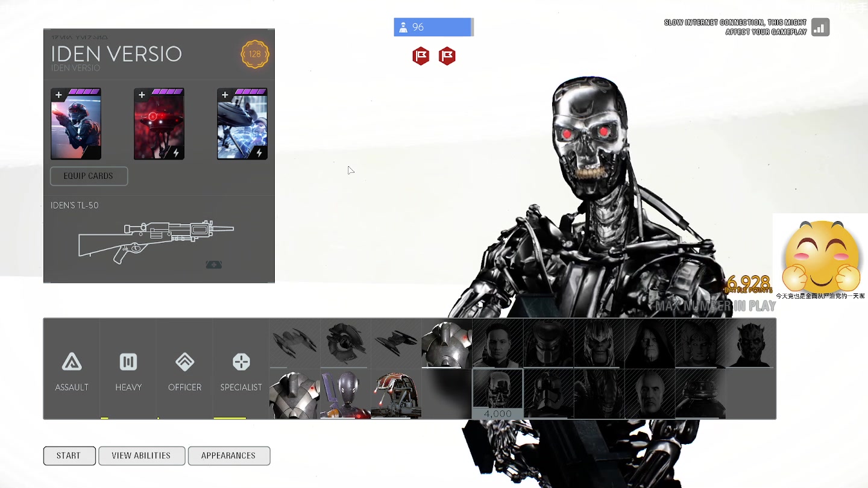Image resolution: width=868 pixels, height=488 pixels.
Task: Click the plus icon on first star card
Action: (x=58, y=95)
